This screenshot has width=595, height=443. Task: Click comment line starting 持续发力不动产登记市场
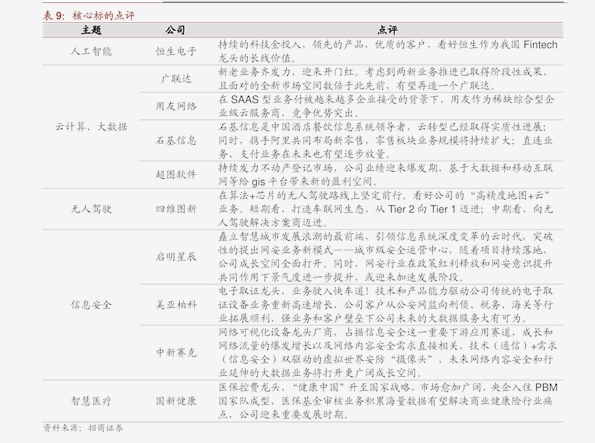[x=386, y=168]
